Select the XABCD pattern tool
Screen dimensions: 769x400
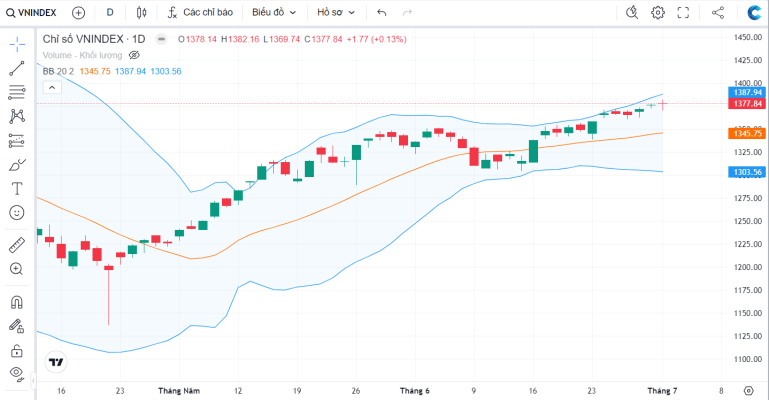(x=17, y=116)
